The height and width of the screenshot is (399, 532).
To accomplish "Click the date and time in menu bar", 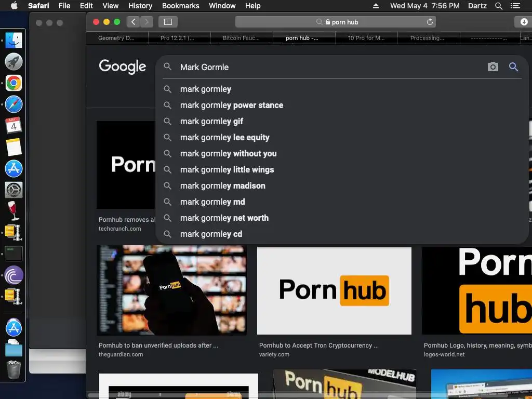I will [425, 6].
